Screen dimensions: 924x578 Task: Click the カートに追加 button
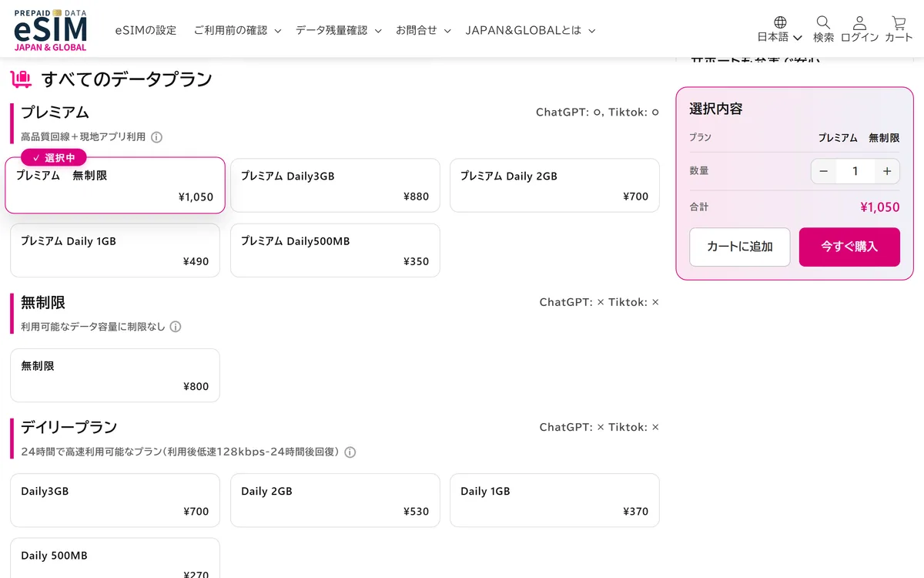(739, 247)
